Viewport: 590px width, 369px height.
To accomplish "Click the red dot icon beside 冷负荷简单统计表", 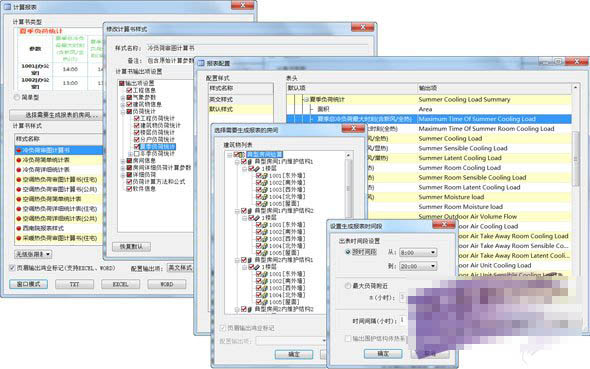I will [19, 160].
